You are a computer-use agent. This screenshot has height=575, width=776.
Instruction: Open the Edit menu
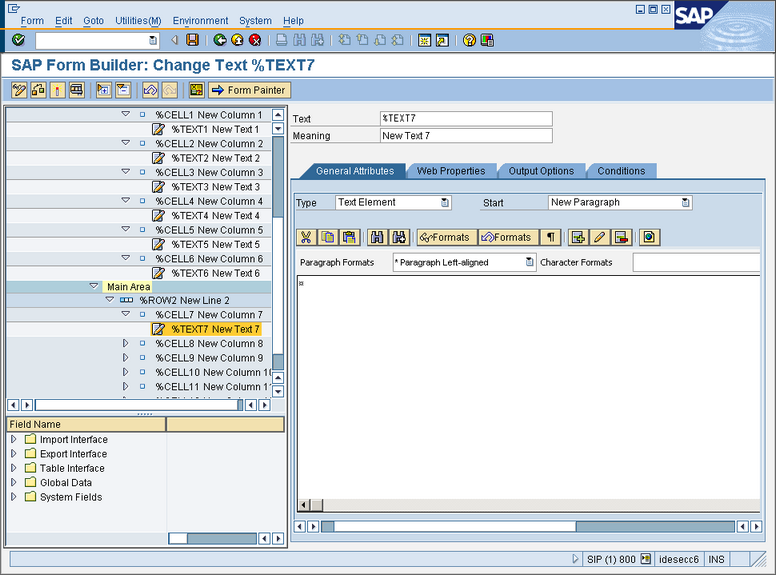63,21
